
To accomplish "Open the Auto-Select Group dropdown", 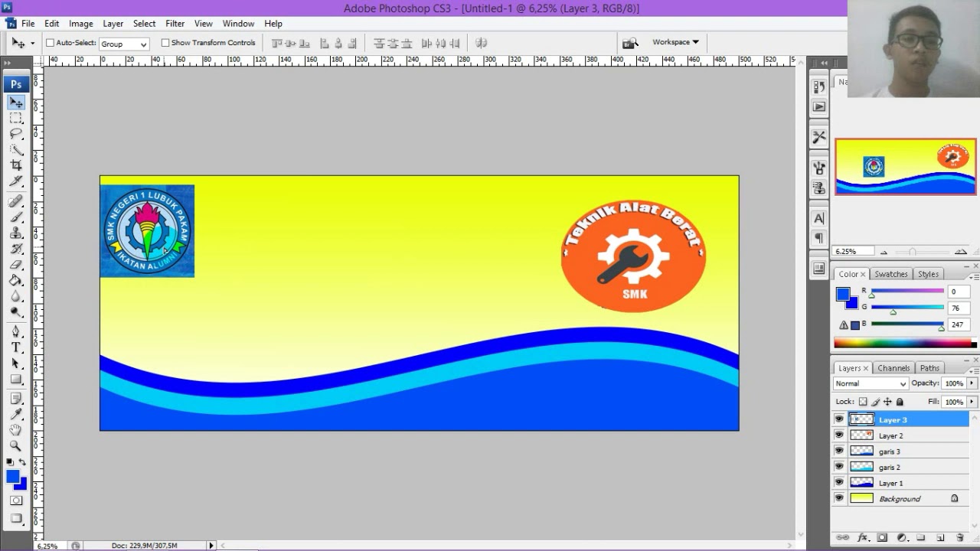I will coord(124,44).
